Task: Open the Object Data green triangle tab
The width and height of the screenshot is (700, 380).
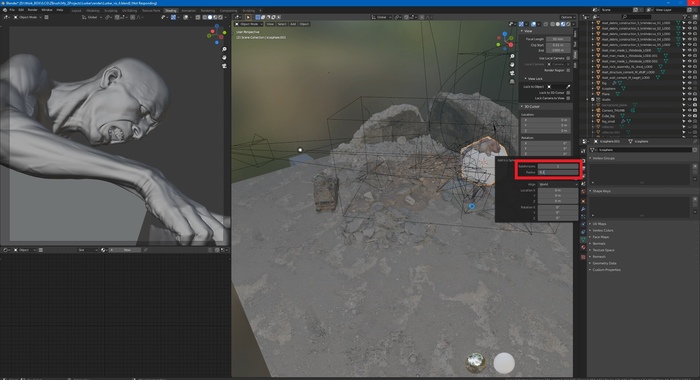Action: tap(583, 239)
